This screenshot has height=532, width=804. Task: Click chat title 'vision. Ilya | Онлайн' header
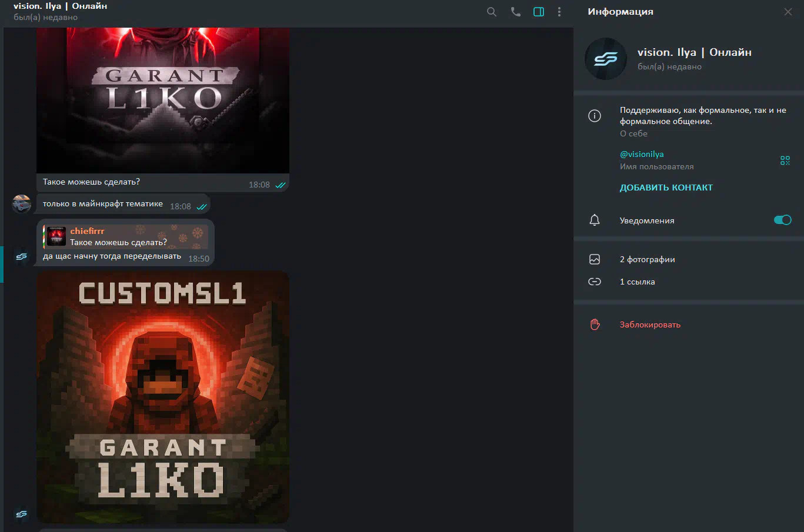[x=61, y=6]
